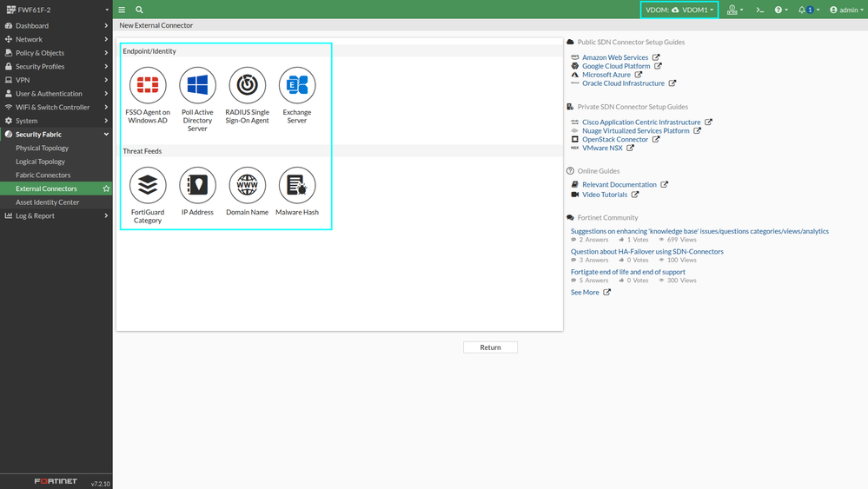Open the admin user dropdown

point(846,10)
